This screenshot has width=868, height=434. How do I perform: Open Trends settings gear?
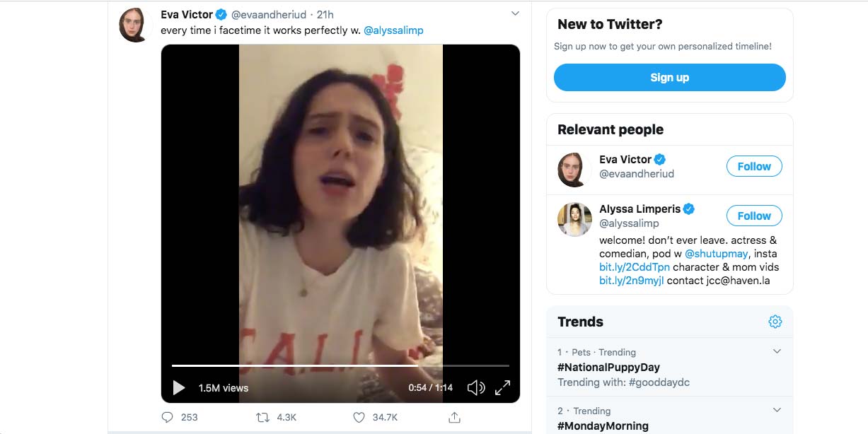tap(775, 322)
